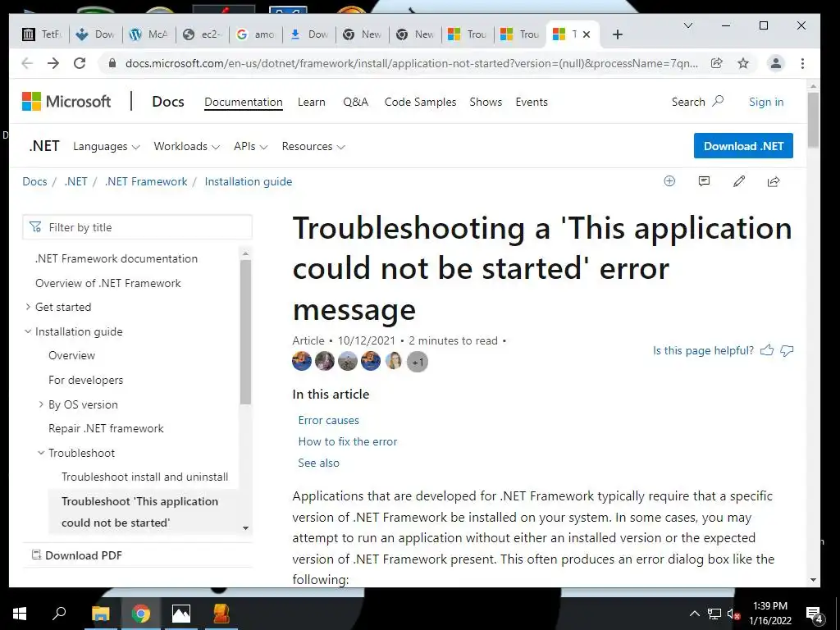
Task: Expand the Get started tree node
Action: pos(28,307)
